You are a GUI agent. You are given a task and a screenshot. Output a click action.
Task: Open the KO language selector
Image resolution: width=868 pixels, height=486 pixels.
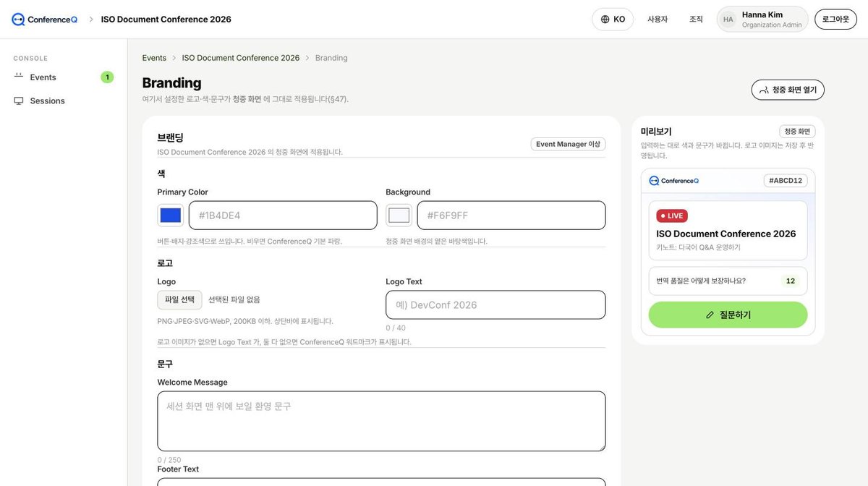point(613,20)
